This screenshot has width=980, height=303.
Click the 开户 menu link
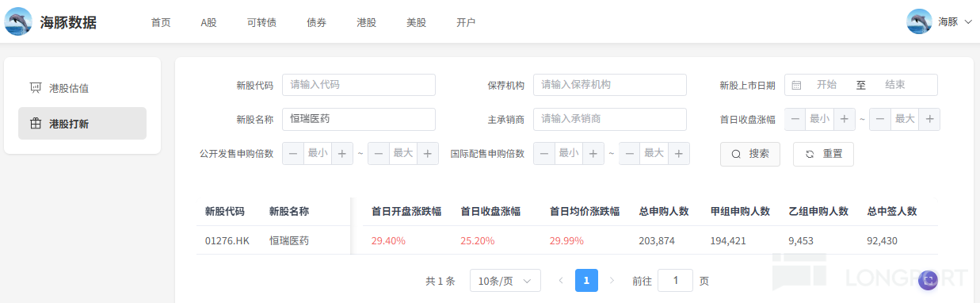coord(466,22)
